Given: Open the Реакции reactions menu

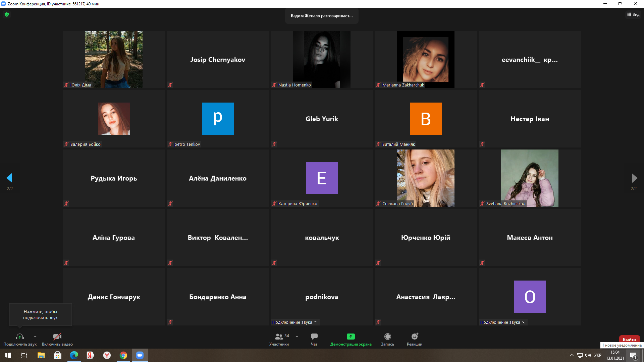Looking at the screenshot, I should pos(415,337).
